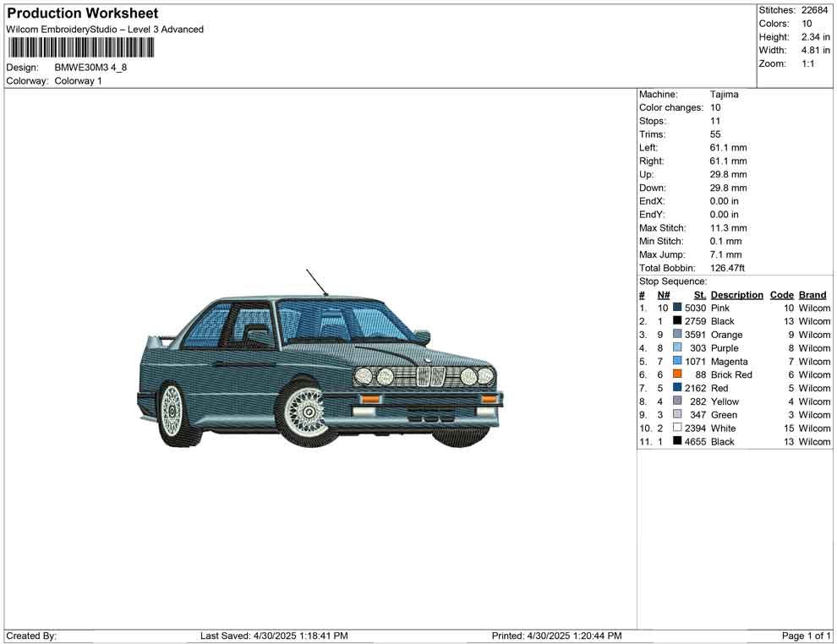The height and width of the screenshot is (644, 837).
Task: Click the Brand column header
Action: coord(812,295)
